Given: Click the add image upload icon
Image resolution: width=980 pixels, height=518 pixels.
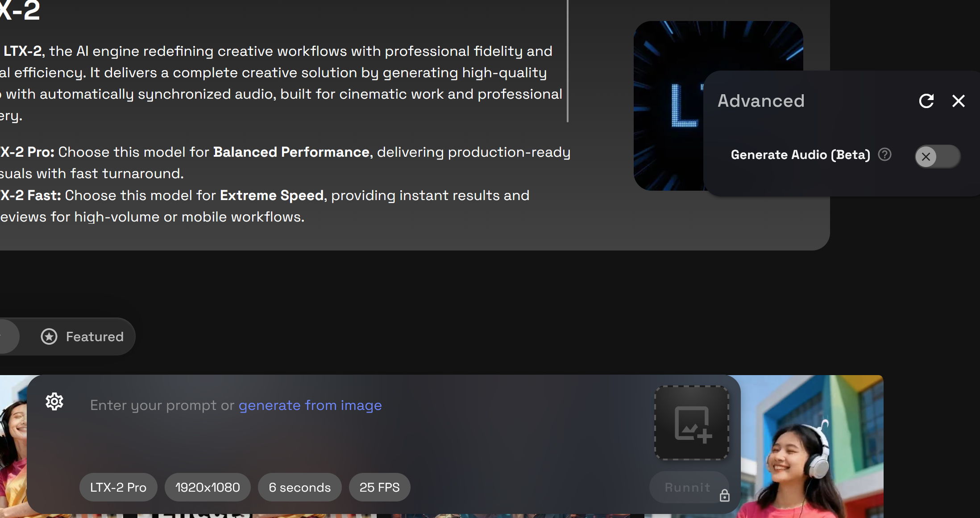Looking at the screenshot, I should pyautogui.click(x=692, y=423).
